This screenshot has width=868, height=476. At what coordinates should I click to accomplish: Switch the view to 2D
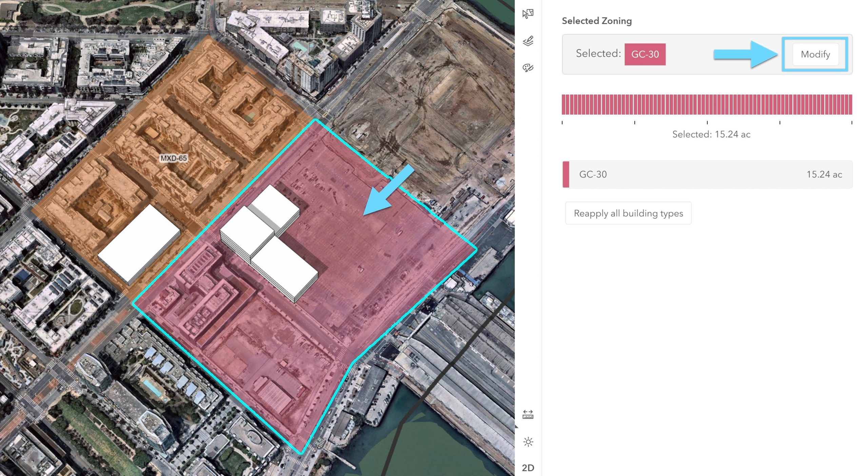(528, 468)
